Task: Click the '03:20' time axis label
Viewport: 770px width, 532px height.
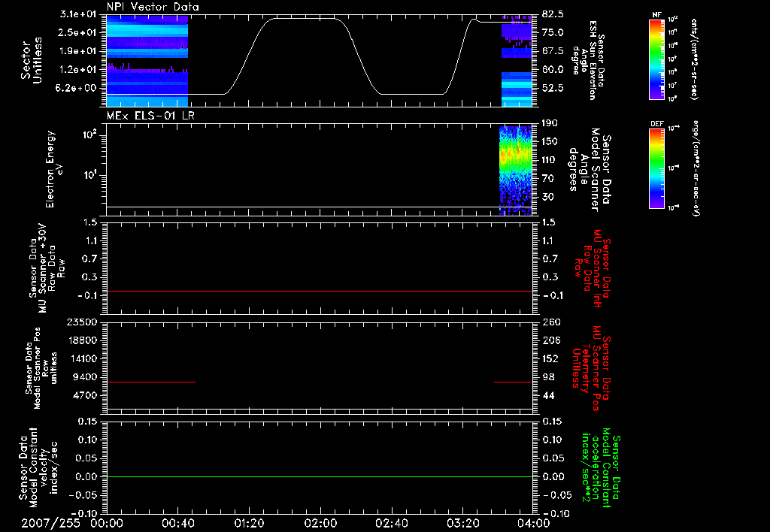Action: pyautogui.click(x=462, y=523)
